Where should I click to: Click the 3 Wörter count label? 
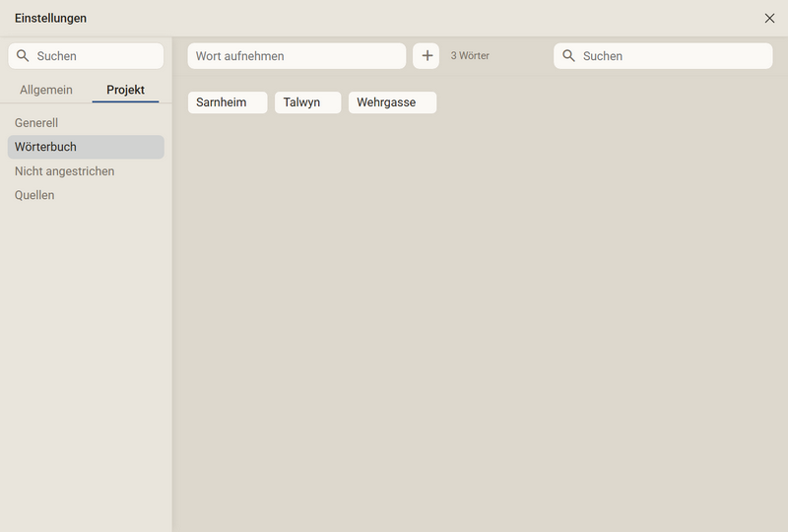click(x=470, y=56)
